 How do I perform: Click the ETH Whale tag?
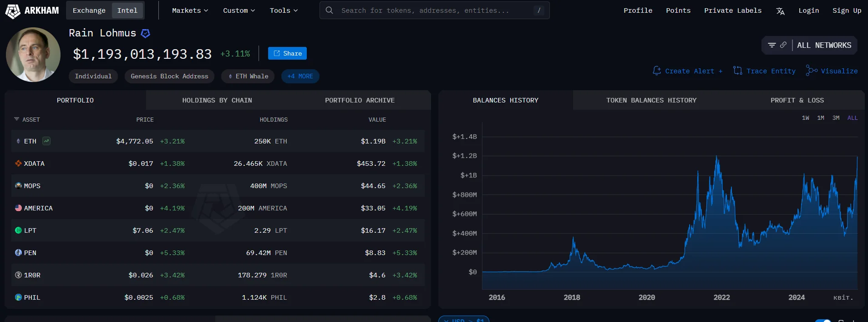click(x=248, y=77)
